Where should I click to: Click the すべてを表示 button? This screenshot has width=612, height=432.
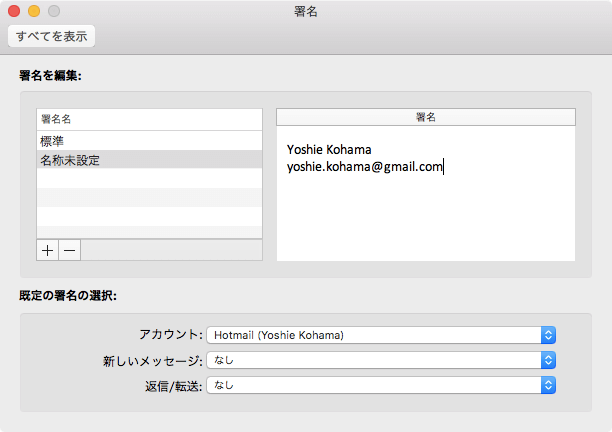pos(52,37)
